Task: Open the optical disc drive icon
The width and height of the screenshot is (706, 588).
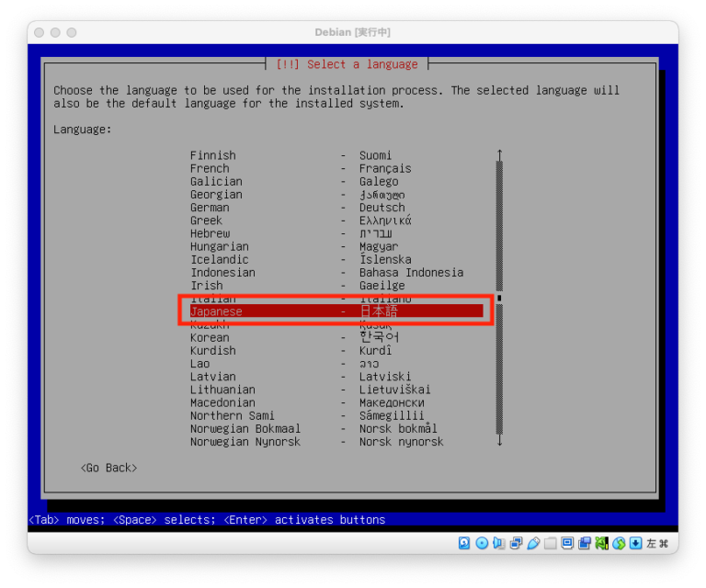Action: point(483,543)
